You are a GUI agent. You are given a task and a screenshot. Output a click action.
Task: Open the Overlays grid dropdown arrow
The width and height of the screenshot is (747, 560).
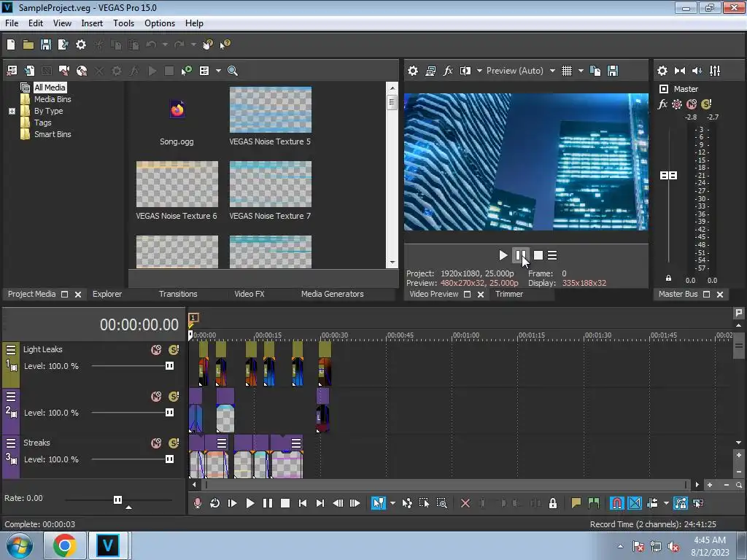581,71
